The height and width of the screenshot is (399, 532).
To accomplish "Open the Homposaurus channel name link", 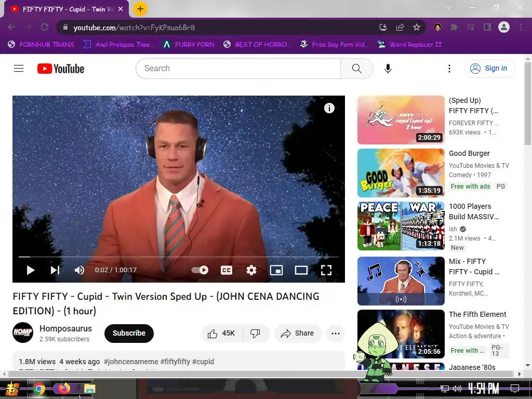I will [65, 328].
